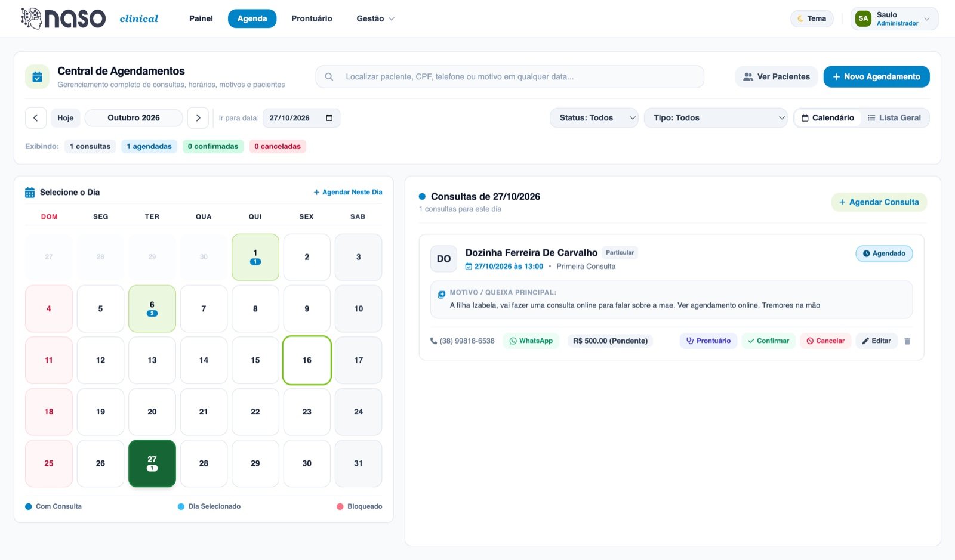Expand the Gestão menu
The image size is (955, 560).
point(375,18)
